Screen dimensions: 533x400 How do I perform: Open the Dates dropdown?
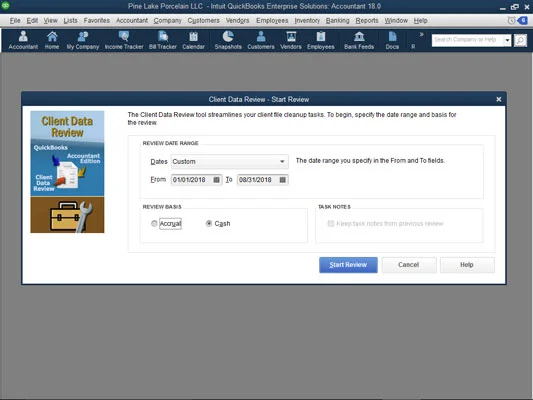click(x=230, y=161)
